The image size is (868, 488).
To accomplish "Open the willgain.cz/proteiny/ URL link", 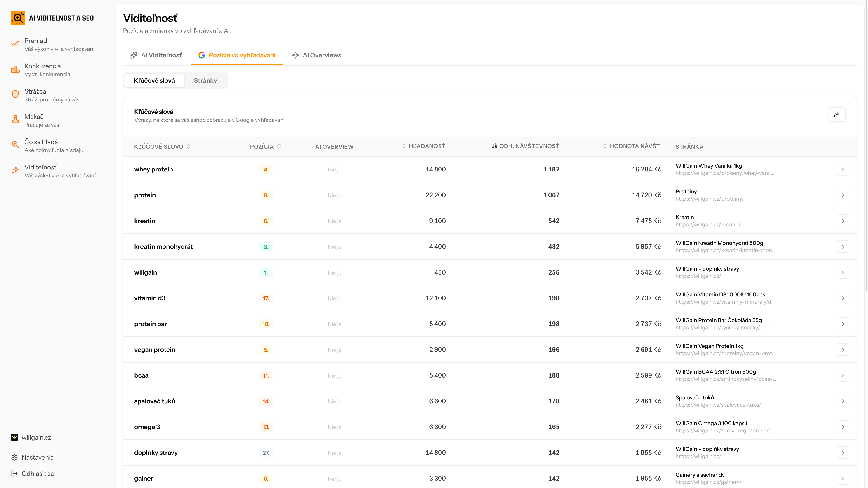I will point(709,199).
